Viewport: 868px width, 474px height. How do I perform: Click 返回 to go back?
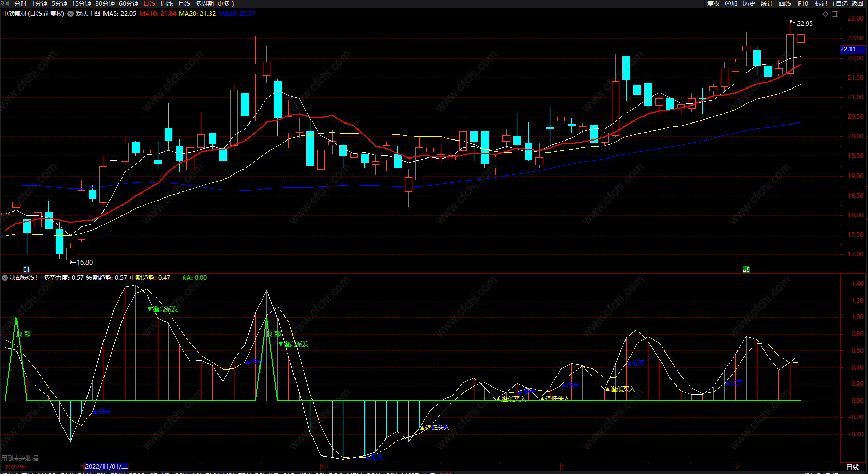(857, 4)
